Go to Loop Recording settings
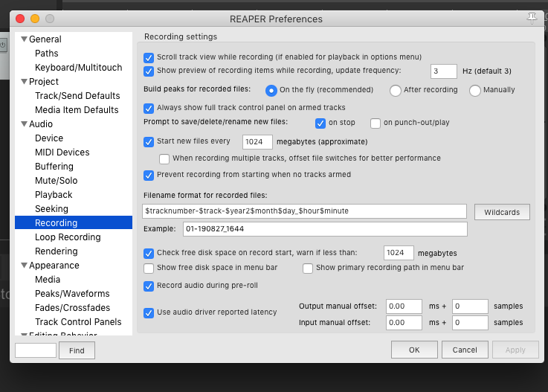Screen dimensions: 548x392 (x=68, y=237)
